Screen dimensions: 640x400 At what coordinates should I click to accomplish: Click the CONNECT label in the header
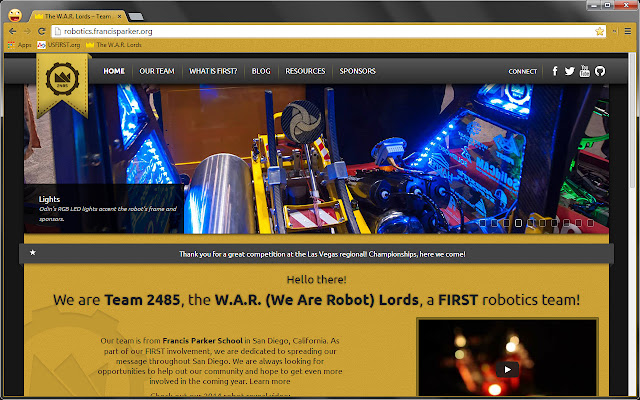pos(522,71)
